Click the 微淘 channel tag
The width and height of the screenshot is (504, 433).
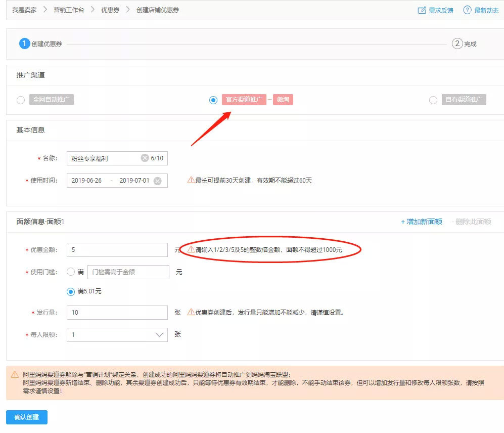point(283,100)
